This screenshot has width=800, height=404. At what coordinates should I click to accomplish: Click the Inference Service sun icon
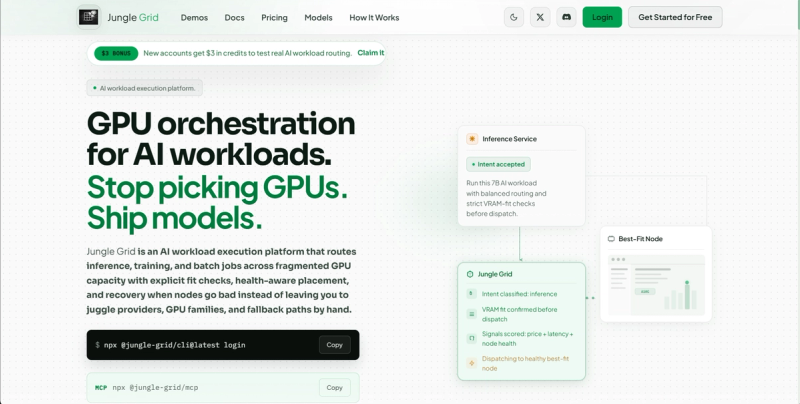(x=472, y=139)
